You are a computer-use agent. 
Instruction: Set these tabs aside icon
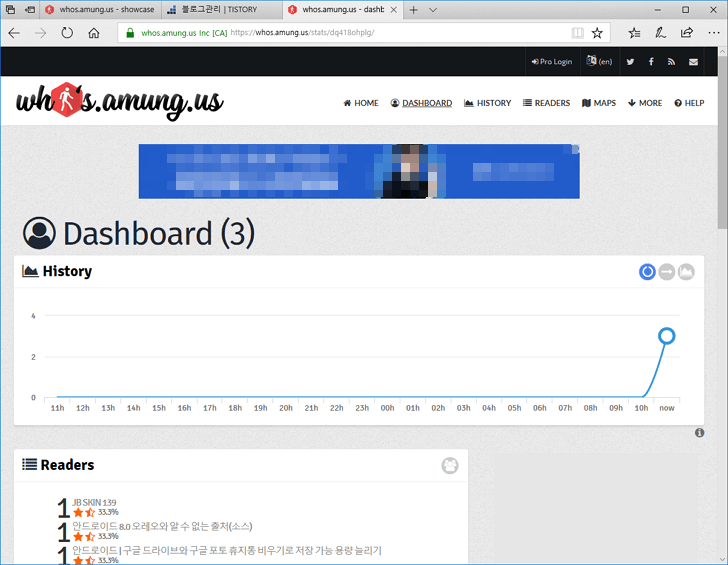pos(30,9)
